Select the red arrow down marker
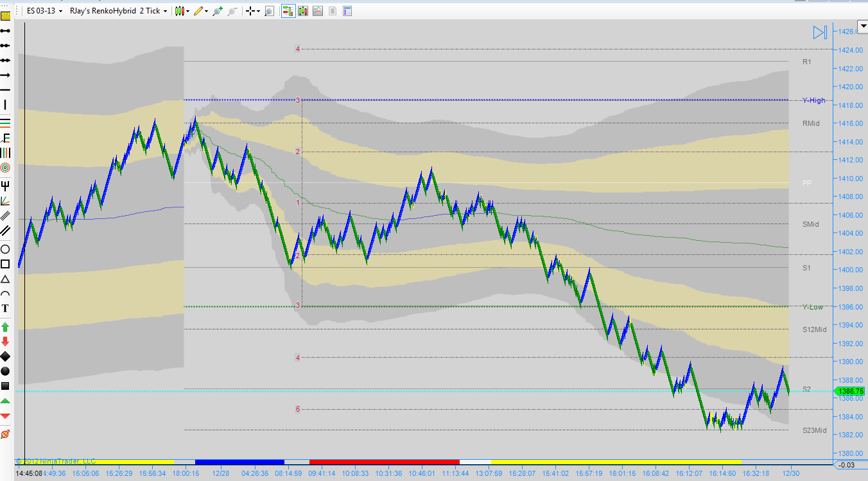 [x=5, y=341]
